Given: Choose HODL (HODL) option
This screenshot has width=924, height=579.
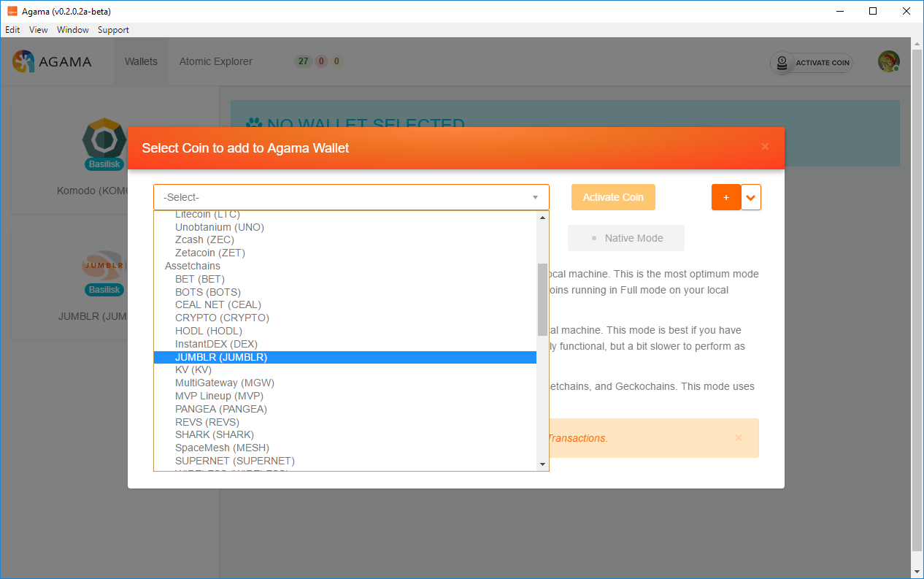Looking at the screenshot, I should point(344,331).
